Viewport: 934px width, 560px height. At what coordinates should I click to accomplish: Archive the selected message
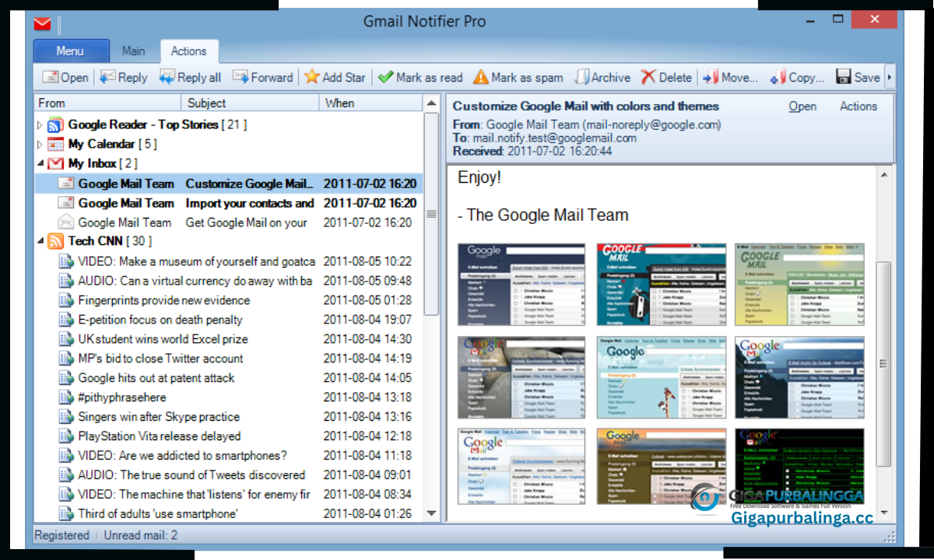pyautogui.click(x=602, y=77)
